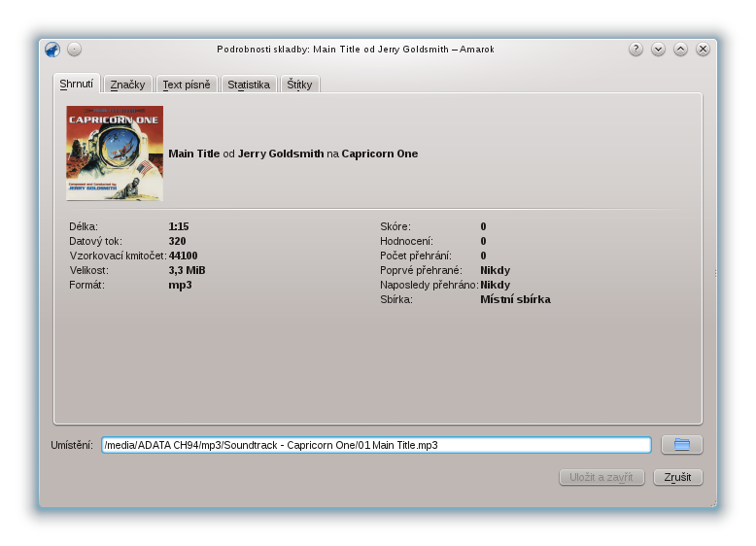
Task: Click the Naposledy přehráno value Nikdy
Action: (496, 285)
